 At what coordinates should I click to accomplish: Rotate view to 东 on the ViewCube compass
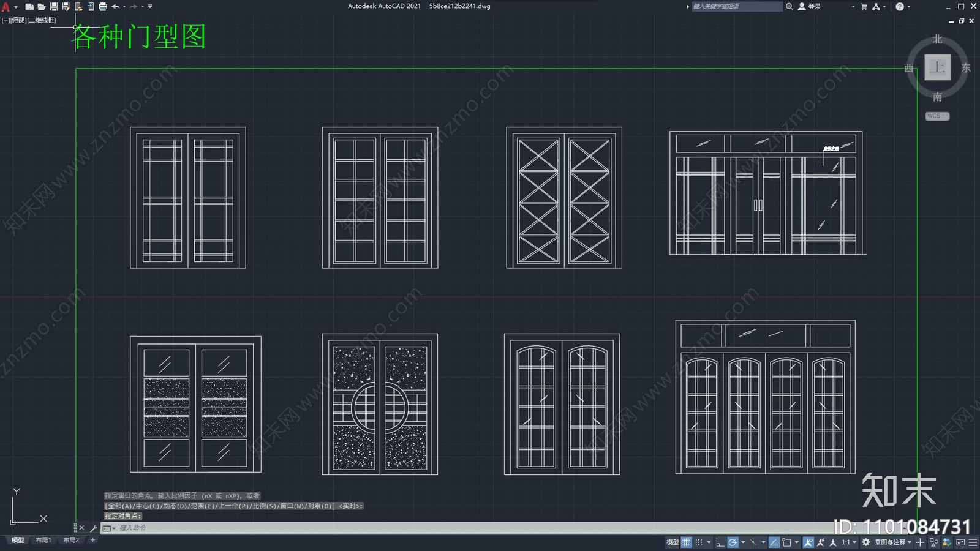(966, 68)
